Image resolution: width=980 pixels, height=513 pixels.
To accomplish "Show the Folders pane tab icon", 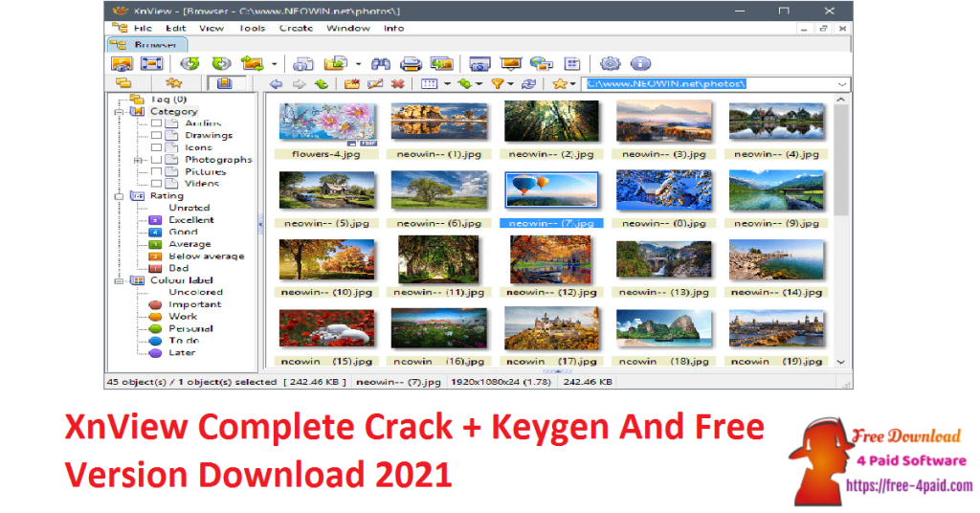I will click(123, 83).
